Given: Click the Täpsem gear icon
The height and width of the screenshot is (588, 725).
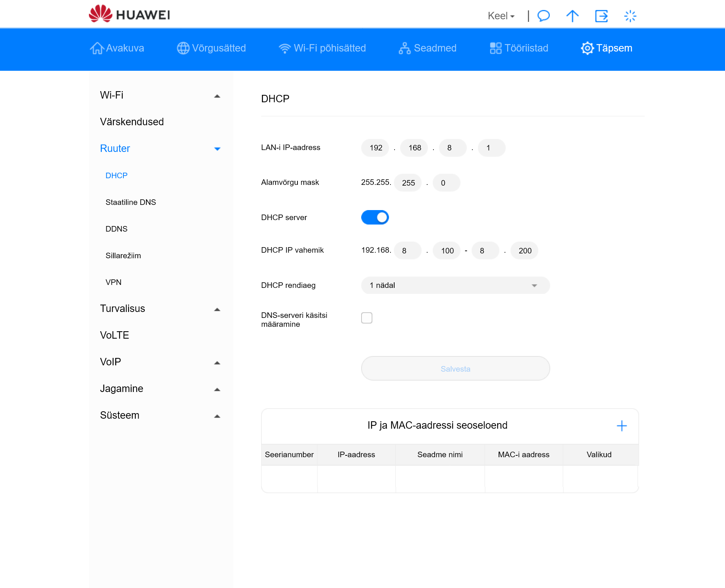Looking at the screenshot, I should point(587,48).
